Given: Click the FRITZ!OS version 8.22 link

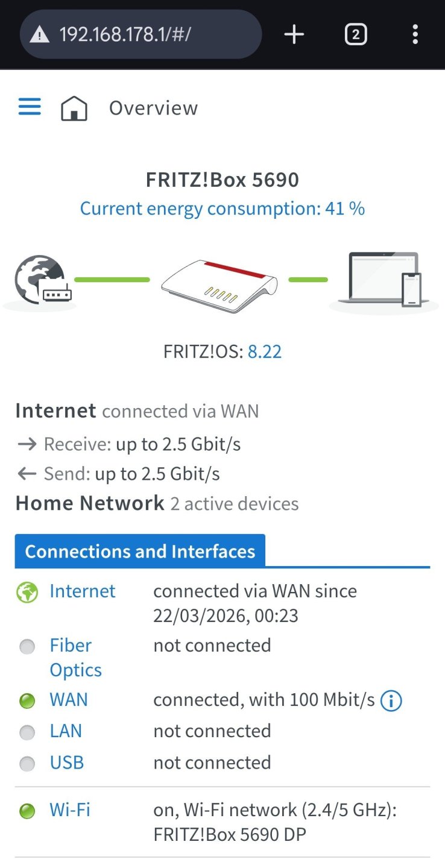Looking at the screenshot, I should [265, 351].
